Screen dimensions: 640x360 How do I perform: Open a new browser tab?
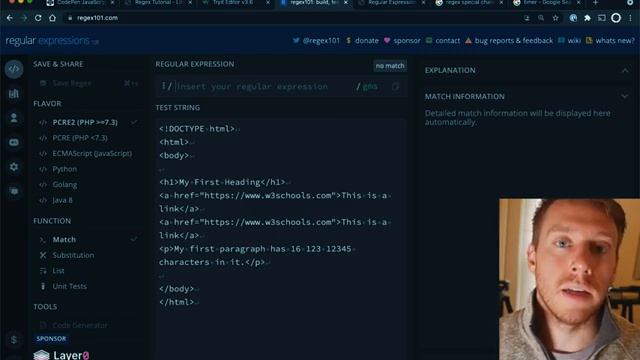tap(595, 2)
